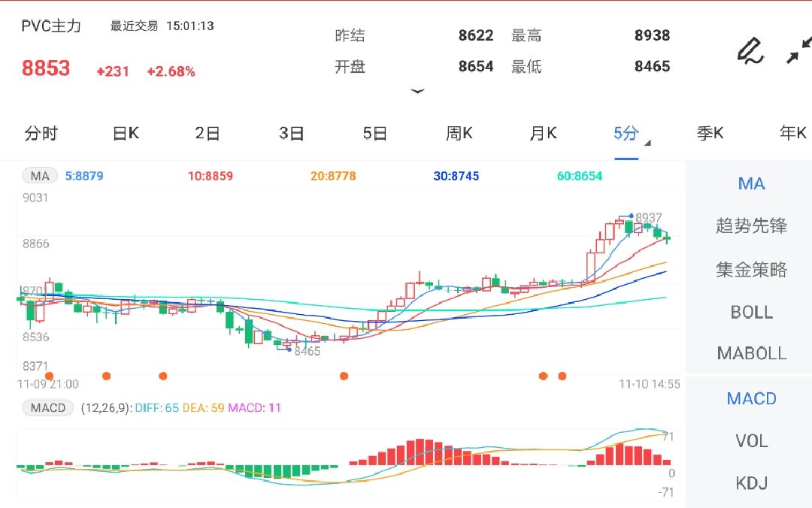Choose the 趋势先锋 indicator
812x508 pixels.
[751, 225]
